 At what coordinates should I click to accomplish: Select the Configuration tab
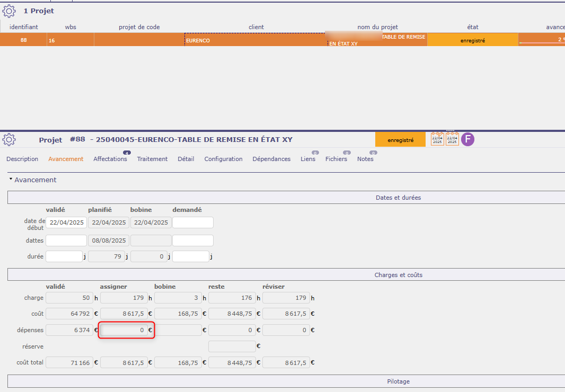[223, 159]
